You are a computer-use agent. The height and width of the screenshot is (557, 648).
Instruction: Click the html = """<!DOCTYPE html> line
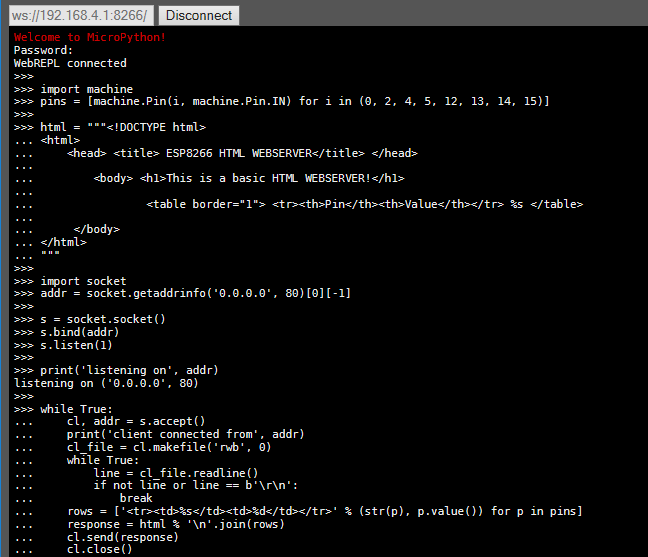(110, 127)
